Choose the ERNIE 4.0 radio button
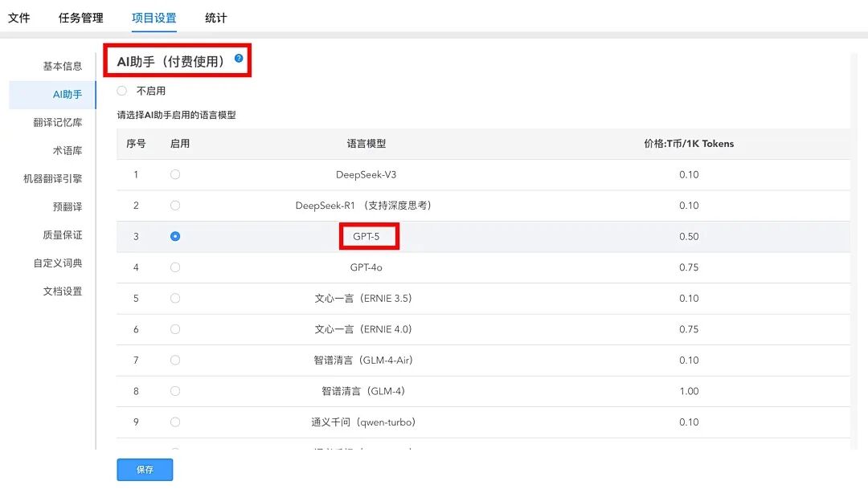868x493 pixels. 175,329
